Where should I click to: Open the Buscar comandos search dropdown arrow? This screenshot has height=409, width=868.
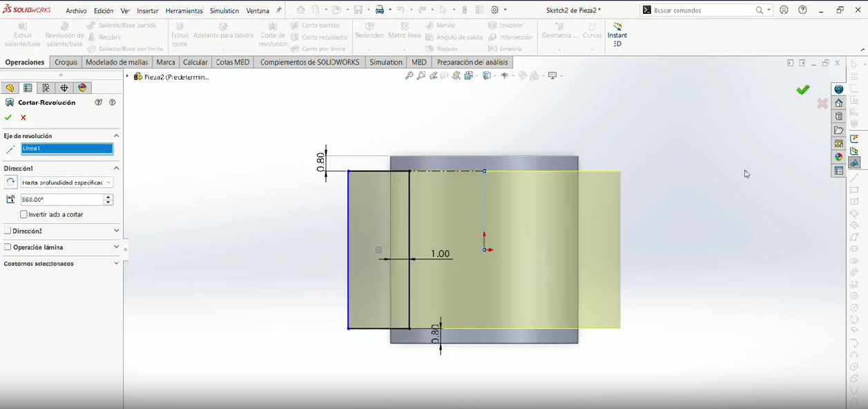769,10
